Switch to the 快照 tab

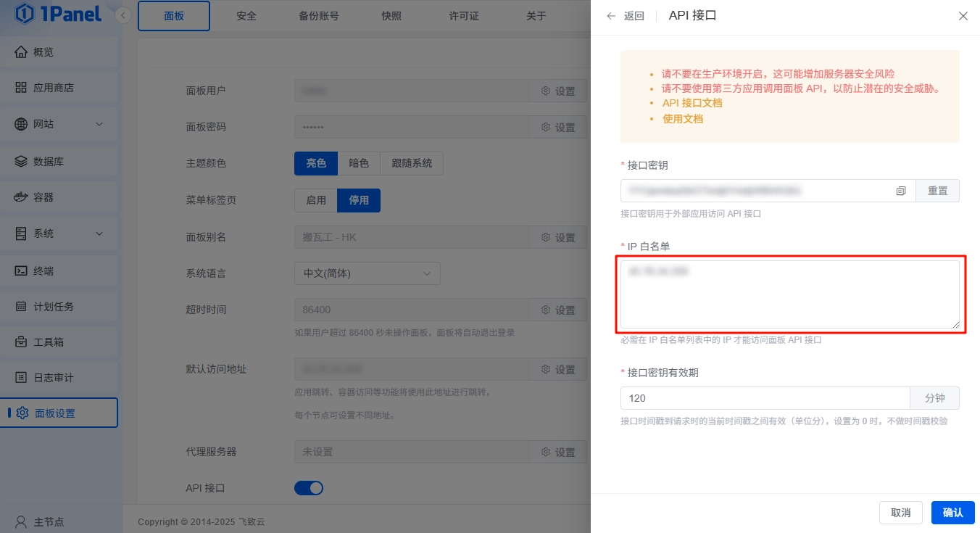pos(391,15)
